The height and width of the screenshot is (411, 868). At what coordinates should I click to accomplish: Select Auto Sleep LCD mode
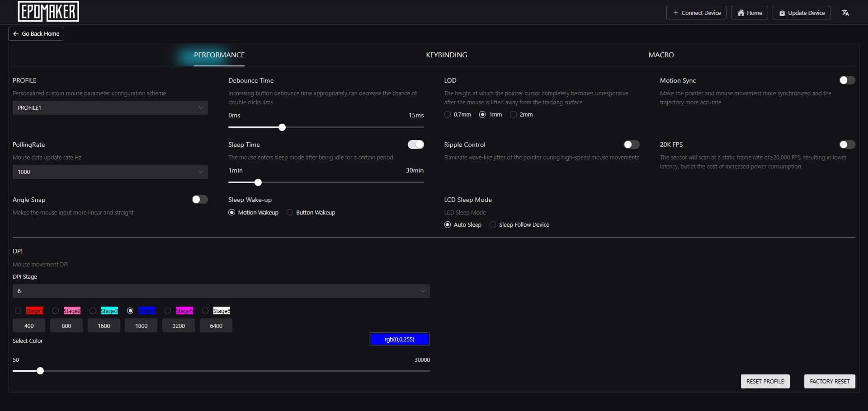(448, 224)
